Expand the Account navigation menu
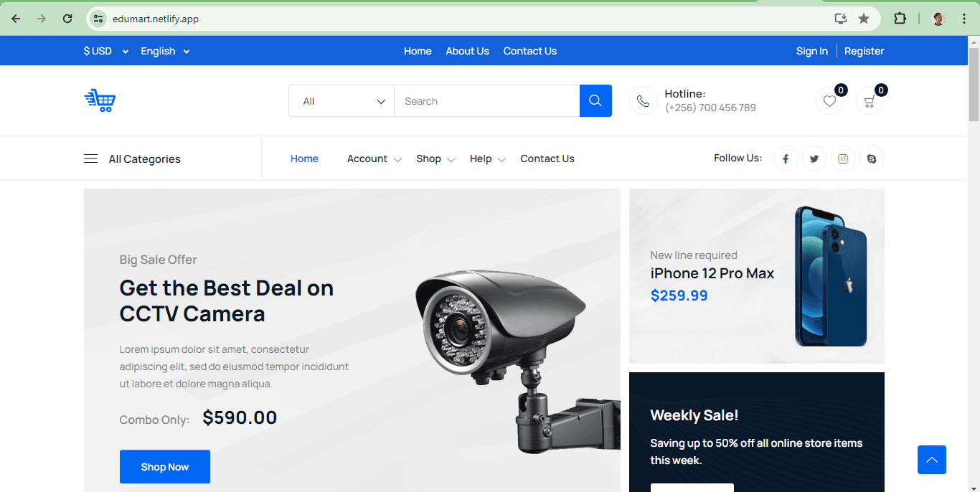 [374, 159]
